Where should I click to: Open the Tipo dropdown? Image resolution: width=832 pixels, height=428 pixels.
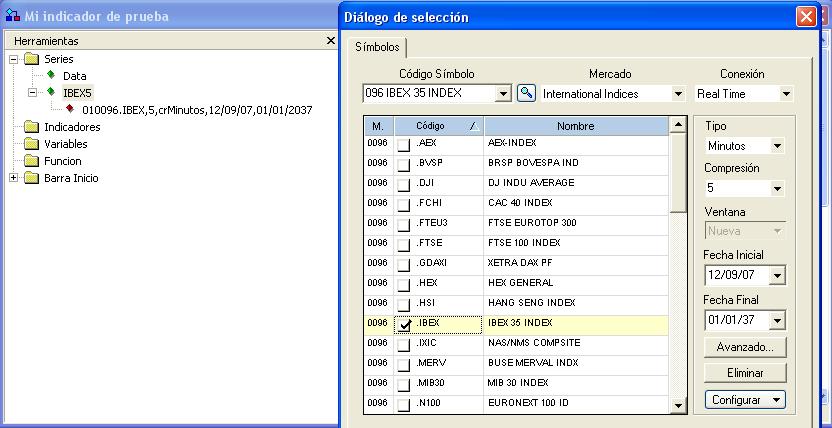777,146
